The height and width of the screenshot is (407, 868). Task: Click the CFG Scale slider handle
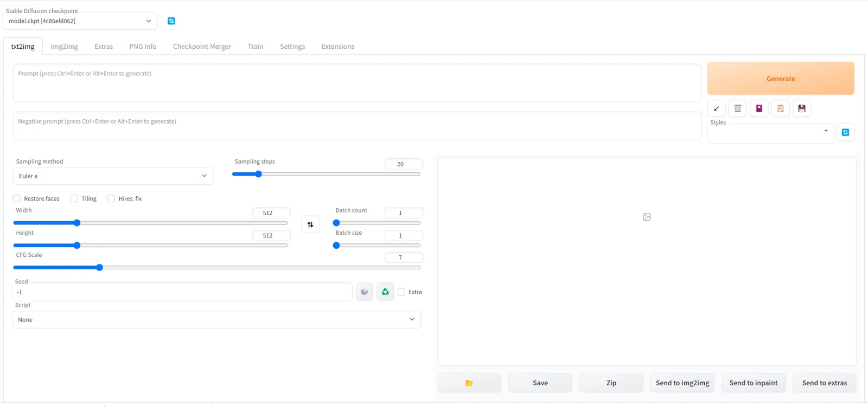coord(100,268)
